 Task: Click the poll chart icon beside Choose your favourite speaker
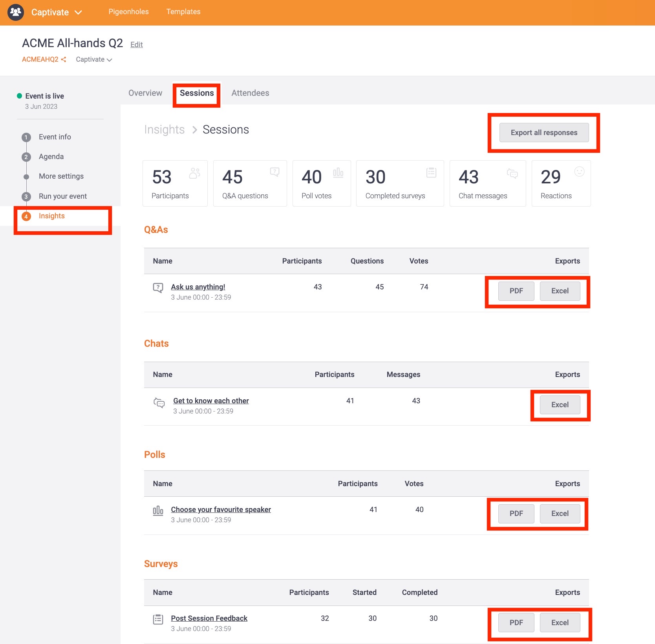pyautogui.click(x=158, y=510)
